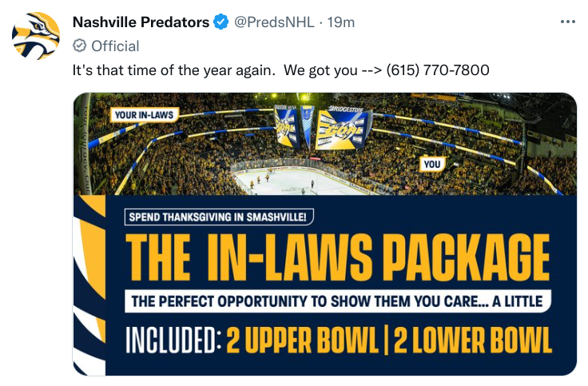The width and height of the screenshot is (588, 386).
Task: Click the 2 UPPER BOWL text
Action: pyautogui.click(x=302, y=340)
